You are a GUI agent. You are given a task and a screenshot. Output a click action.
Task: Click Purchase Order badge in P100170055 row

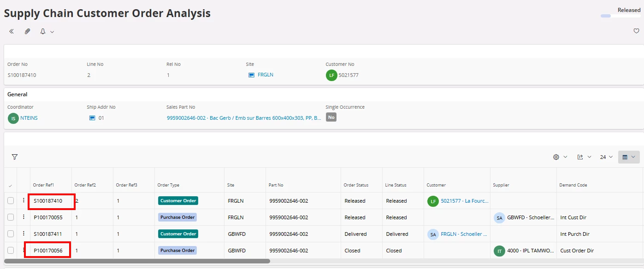pyautogui.click(x=177, y=217)
